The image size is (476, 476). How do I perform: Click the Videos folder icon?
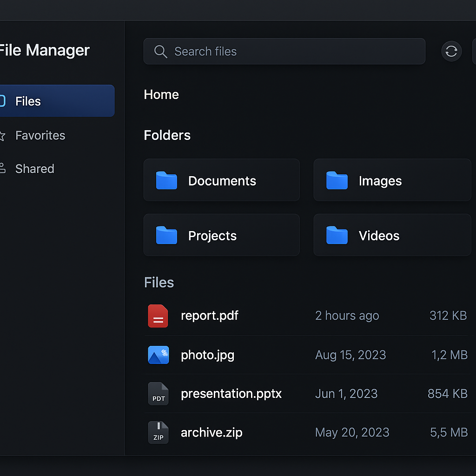pos(337,235)
